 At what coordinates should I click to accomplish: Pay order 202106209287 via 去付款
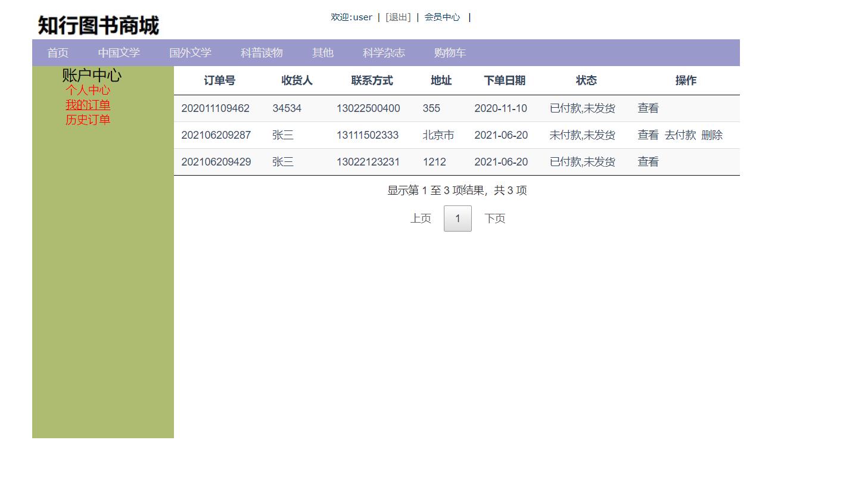point(680,135)
